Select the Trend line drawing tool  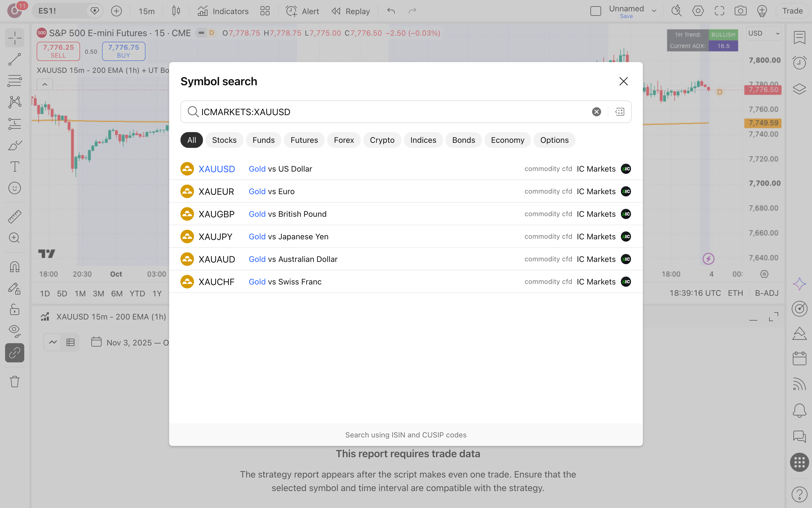click(x=15, y=59)
